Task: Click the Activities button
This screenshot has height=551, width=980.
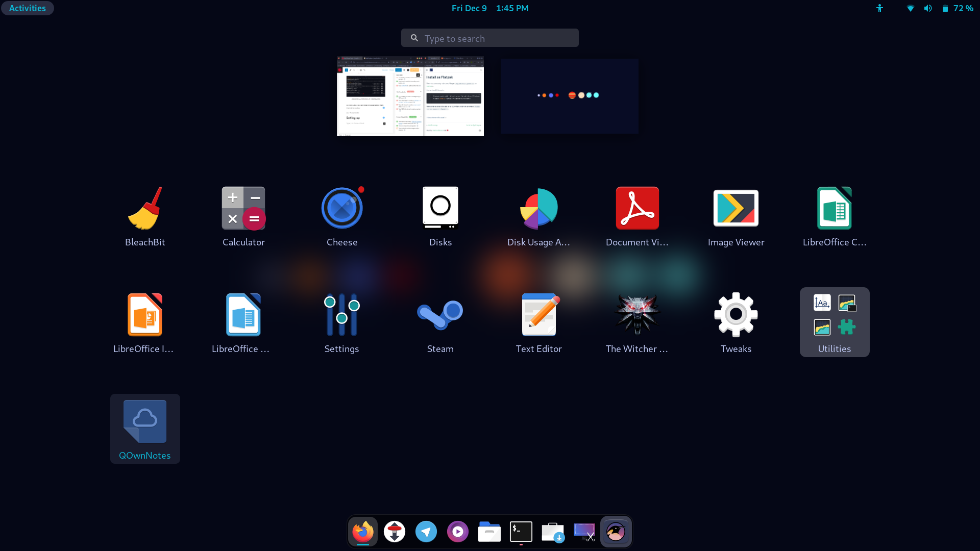Action: pyautogui.click(x=27, y=8)
